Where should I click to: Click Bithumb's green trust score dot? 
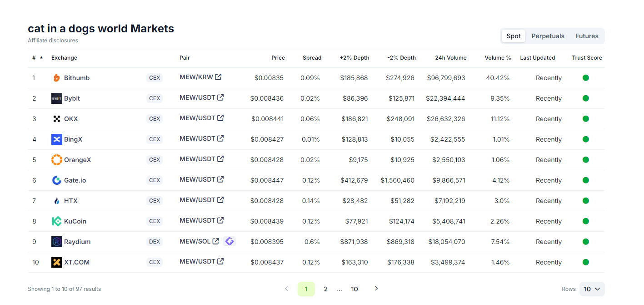coord(586,78)
